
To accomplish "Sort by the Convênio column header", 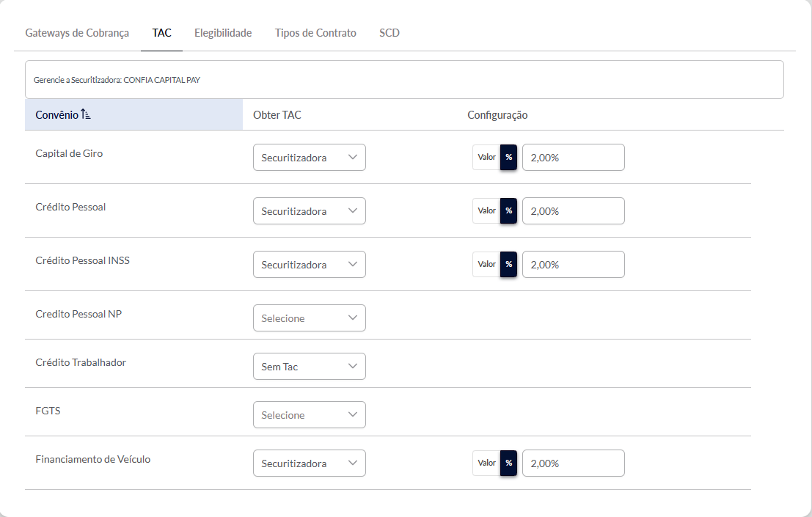I will 133,115.
